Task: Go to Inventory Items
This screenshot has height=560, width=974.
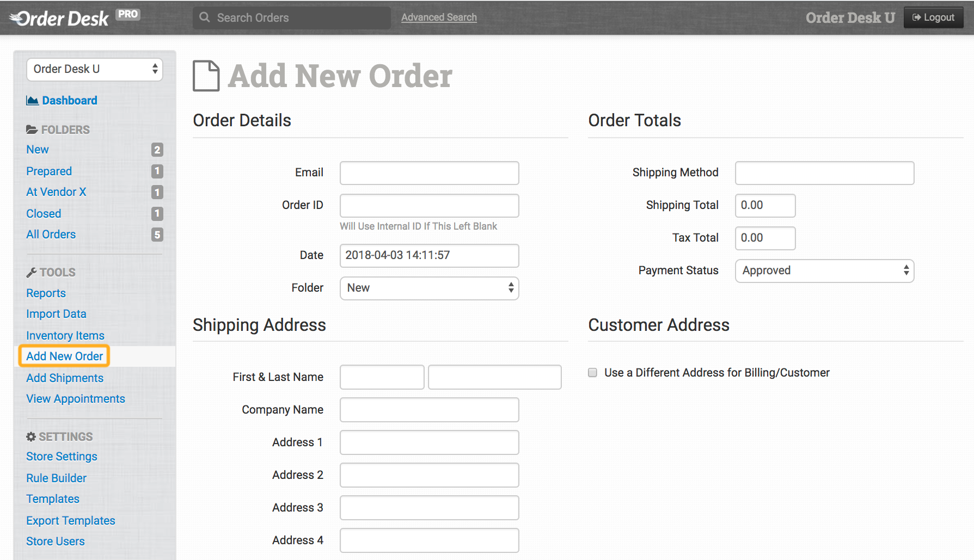Action: 65,336
